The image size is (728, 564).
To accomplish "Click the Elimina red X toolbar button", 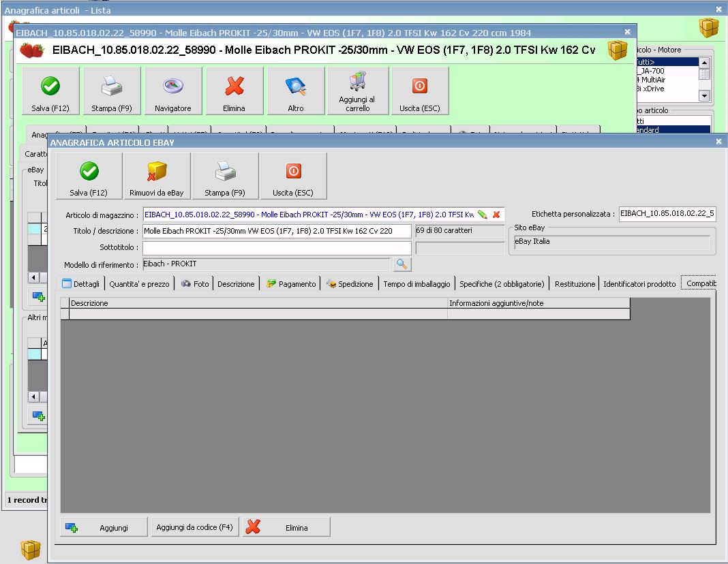I will coord(234,91).
